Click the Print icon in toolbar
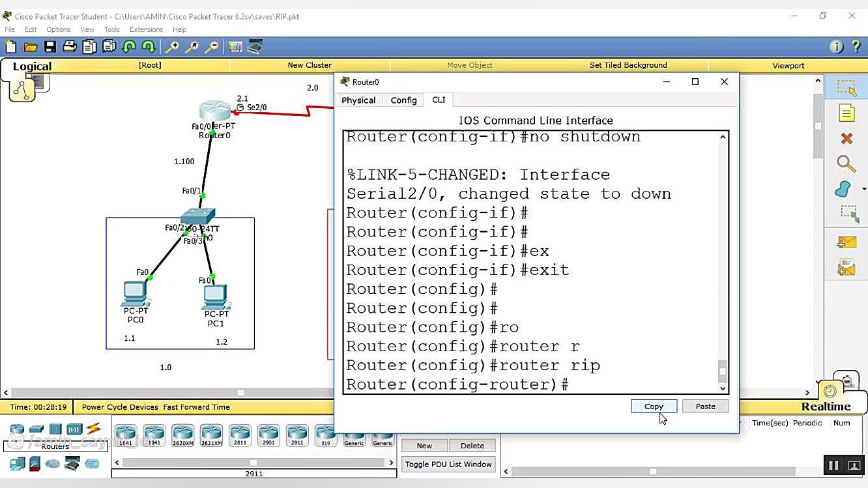Viewport: 868px width, 488px height. tap(69, 46)
